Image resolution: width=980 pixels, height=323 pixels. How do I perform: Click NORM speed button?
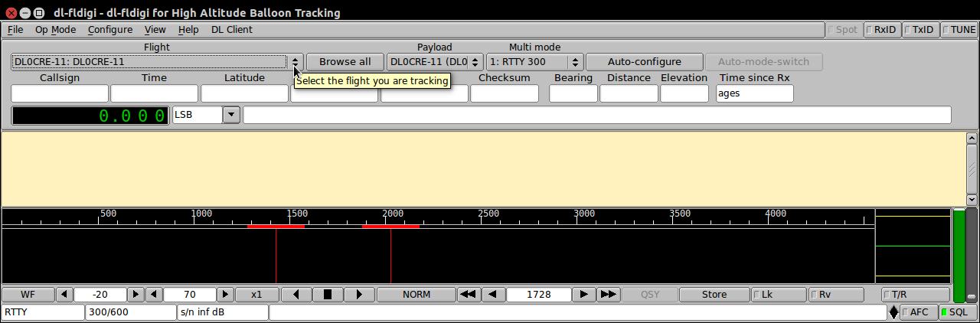coord(416,294)
